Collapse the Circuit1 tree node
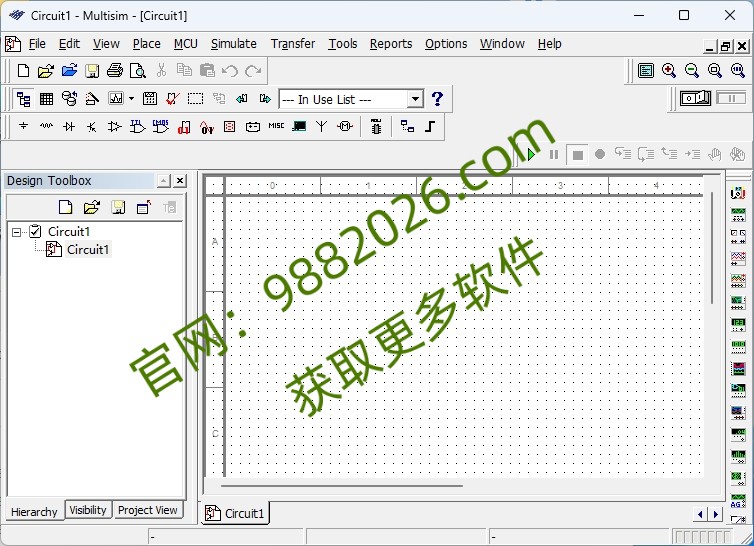 [16, 232]
